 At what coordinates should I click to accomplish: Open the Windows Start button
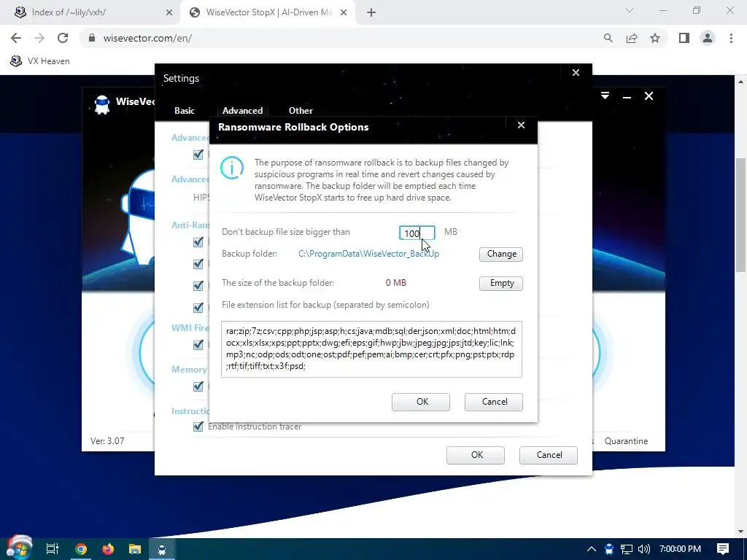[x=19, y=548]
